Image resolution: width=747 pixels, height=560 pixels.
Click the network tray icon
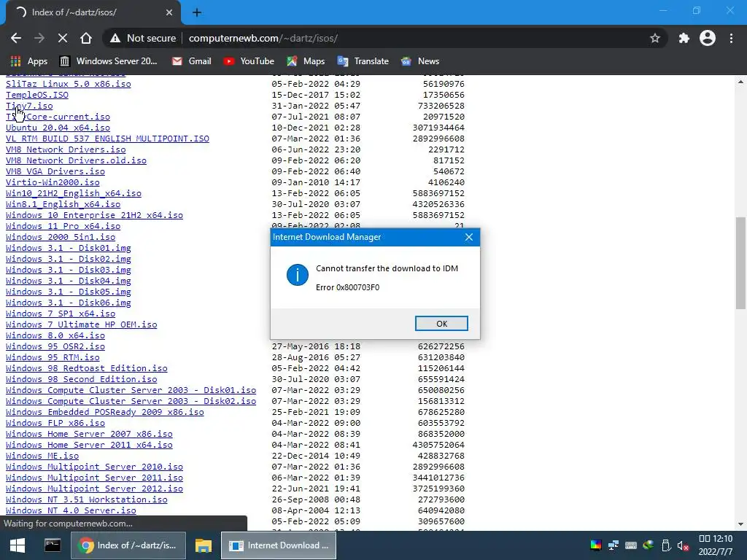[614, 545]
